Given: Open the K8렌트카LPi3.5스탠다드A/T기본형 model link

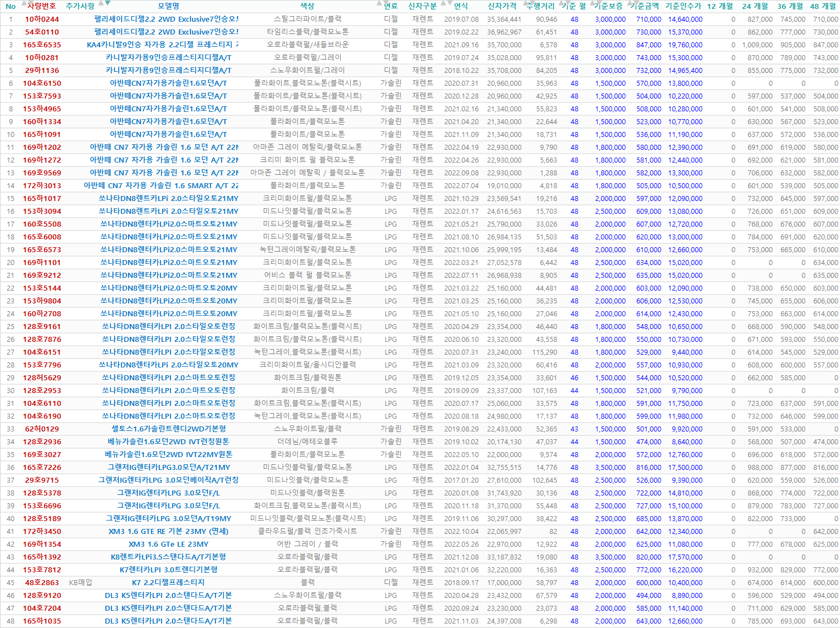Looking at the screenshot, I should click(169, 557).
